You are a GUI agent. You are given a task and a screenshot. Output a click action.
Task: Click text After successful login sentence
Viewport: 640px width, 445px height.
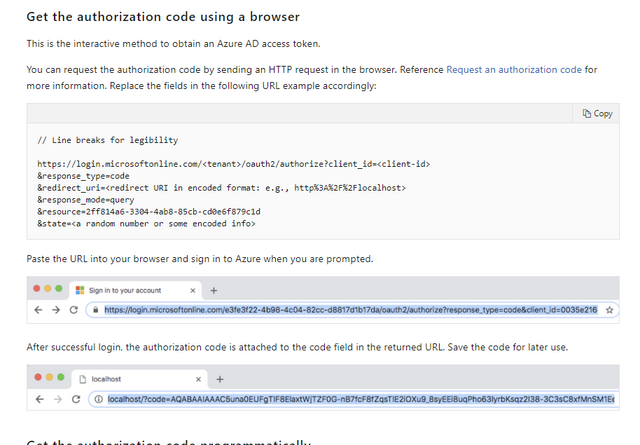click(x=297, y=347)
